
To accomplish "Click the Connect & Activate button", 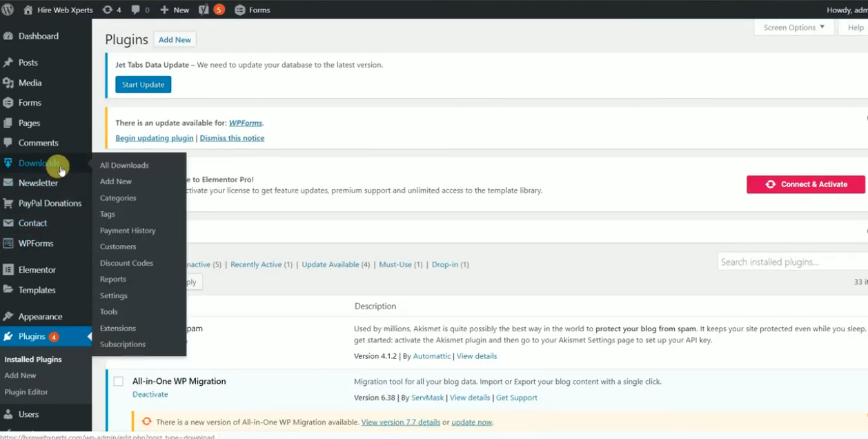I will (805, 184).
